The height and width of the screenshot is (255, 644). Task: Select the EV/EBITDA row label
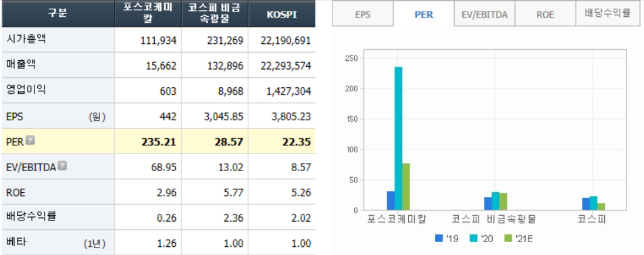point(31,167)
